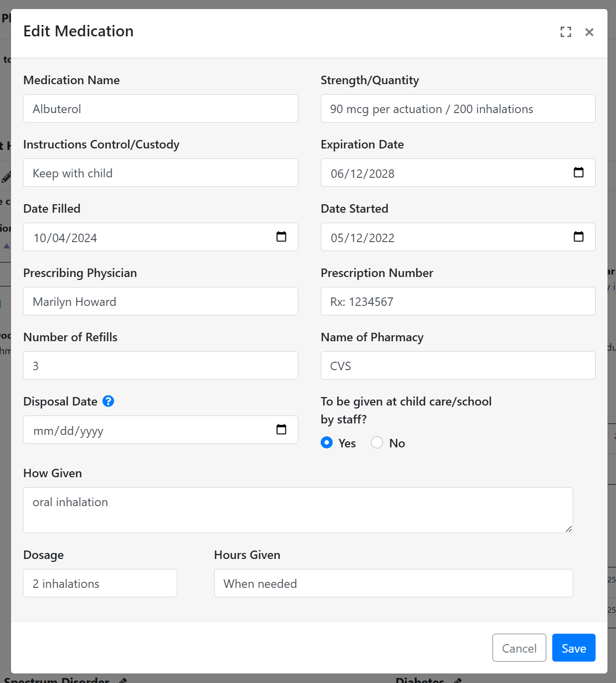Click the Yes label text
Screen dimensions: 616x683
coord(347,443)
